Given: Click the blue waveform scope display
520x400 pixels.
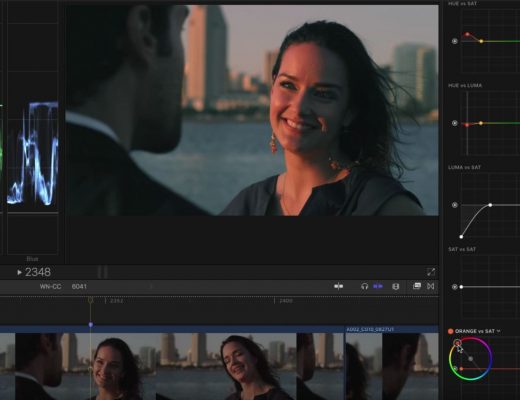Looking at the screenshot, I should (33, 153).
